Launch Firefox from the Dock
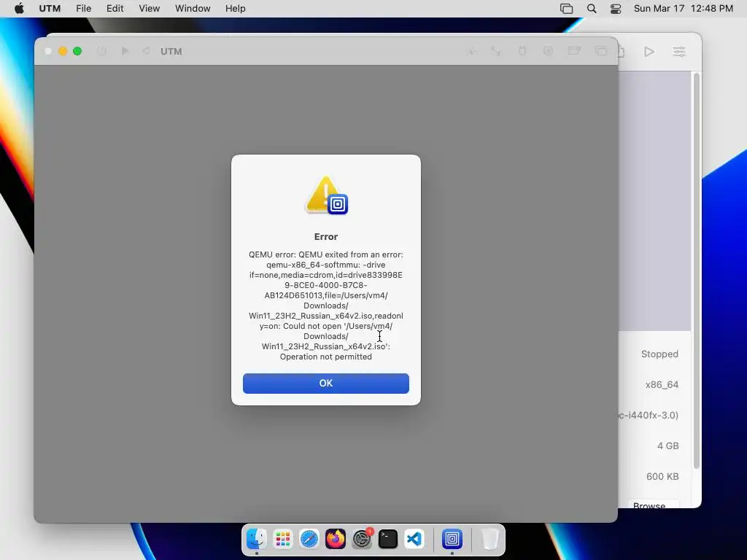Image resolution: width=747 pixels, height=560 pixels. point(336,539)
